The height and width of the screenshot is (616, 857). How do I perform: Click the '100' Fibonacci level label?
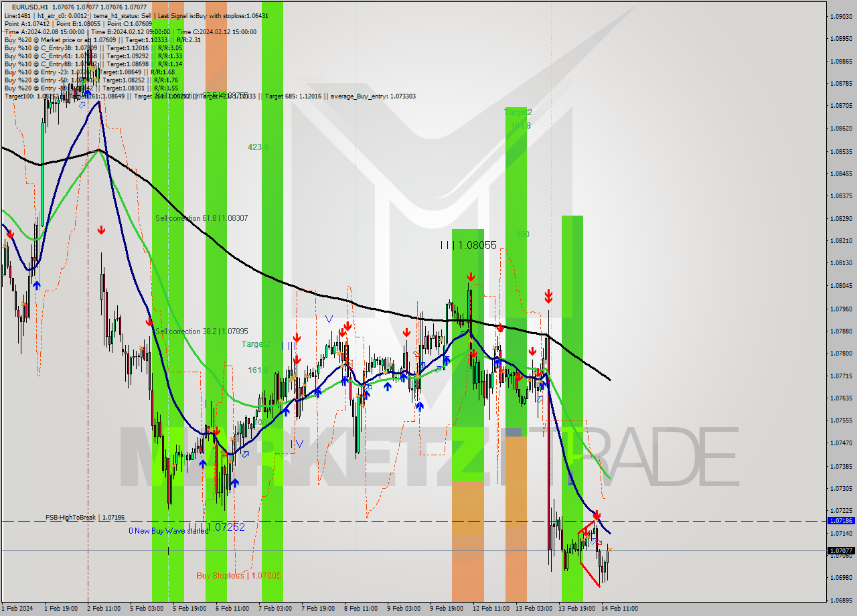[x=523, y=234]
